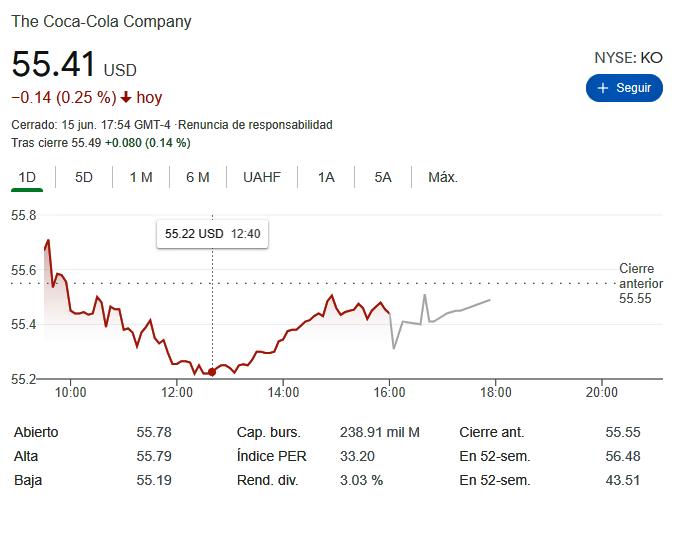Open the 1 M chart range
This screenshot has width=688, height=537.
pos(141,177)
